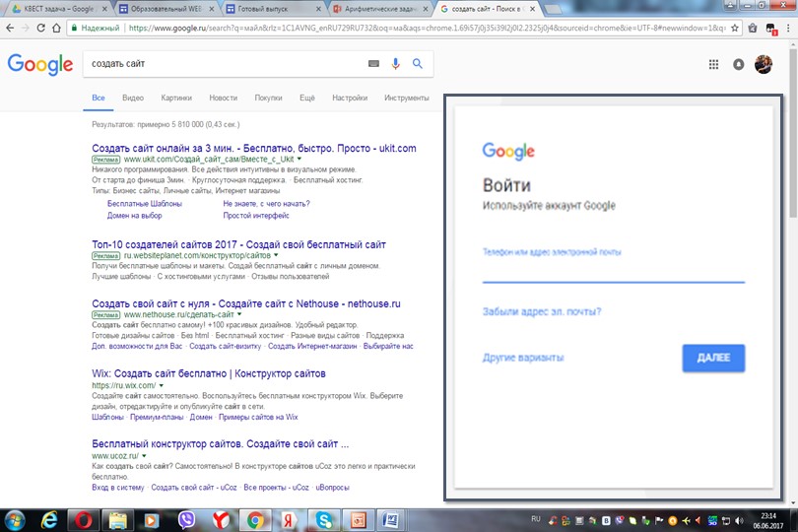Image resolution: width=798 pixels, height=532 pixels.
Task: Open the Nethouse result title link
Action: [246, 303]
